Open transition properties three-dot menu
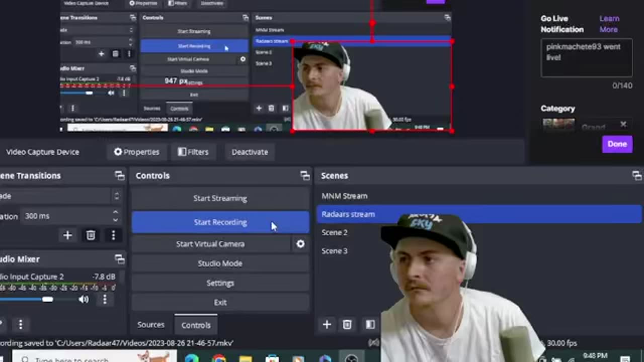 113,235
